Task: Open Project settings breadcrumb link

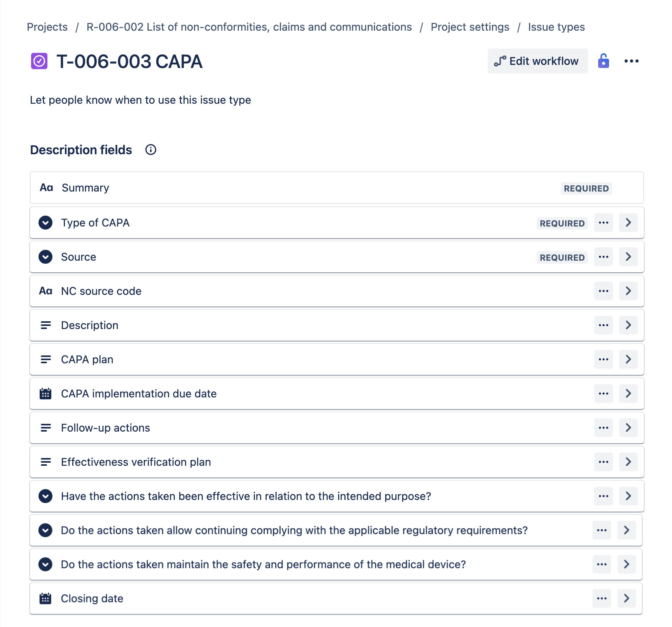Action: coord(470,27)
